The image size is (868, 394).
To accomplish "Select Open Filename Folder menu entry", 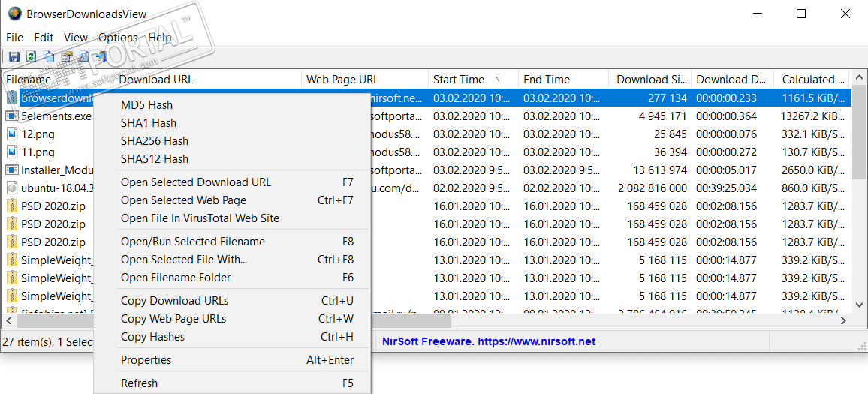I will (x=176, y=278).
